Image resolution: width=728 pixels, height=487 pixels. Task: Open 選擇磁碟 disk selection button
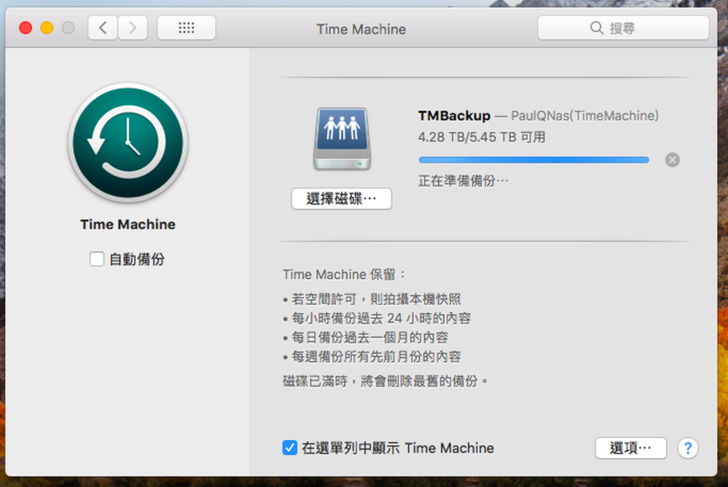click(x=341, y=199)
